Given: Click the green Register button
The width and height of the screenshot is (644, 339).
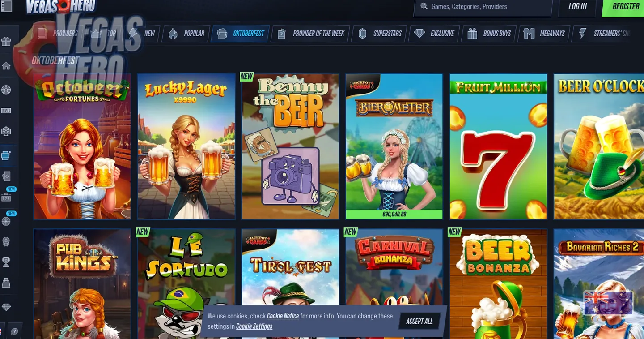Looking at the screenshot, I should tap(623, 7).
